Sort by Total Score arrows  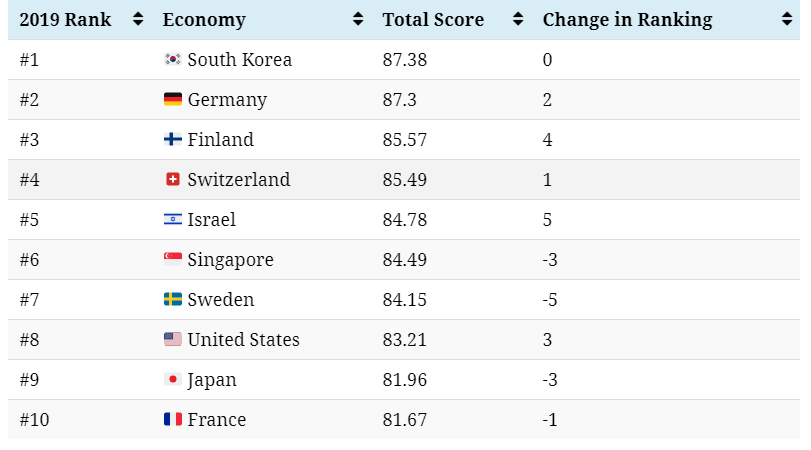click(518, 20)
